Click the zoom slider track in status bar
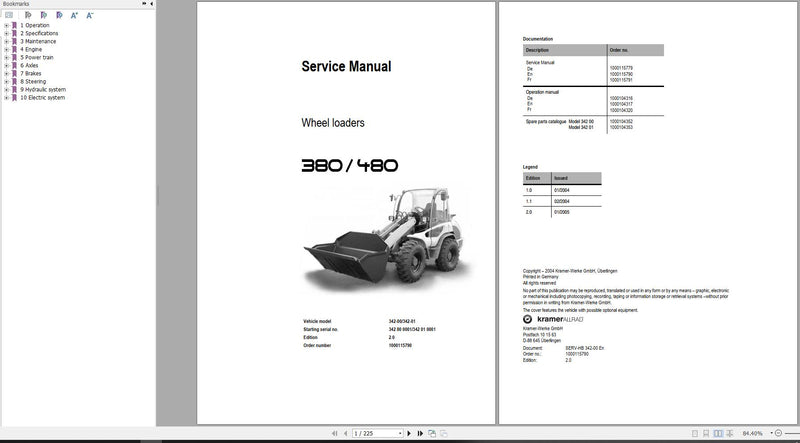Screen dimensions: 800x443 click(792, 433)
